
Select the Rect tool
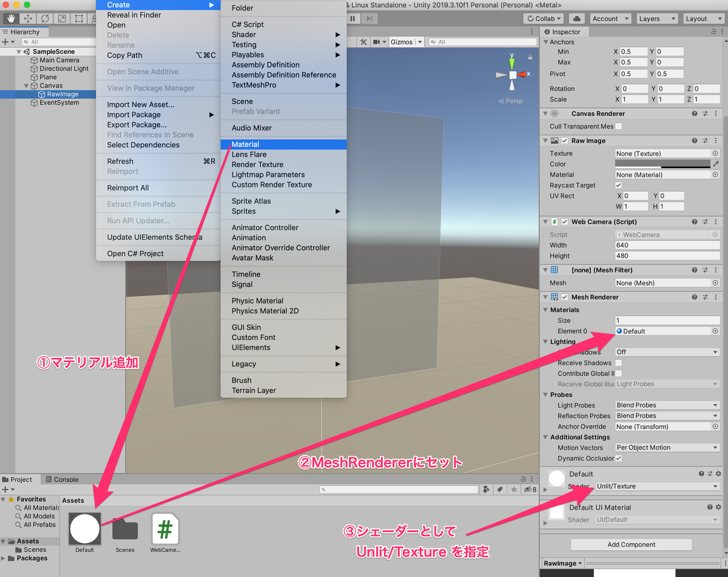(79, 18)
